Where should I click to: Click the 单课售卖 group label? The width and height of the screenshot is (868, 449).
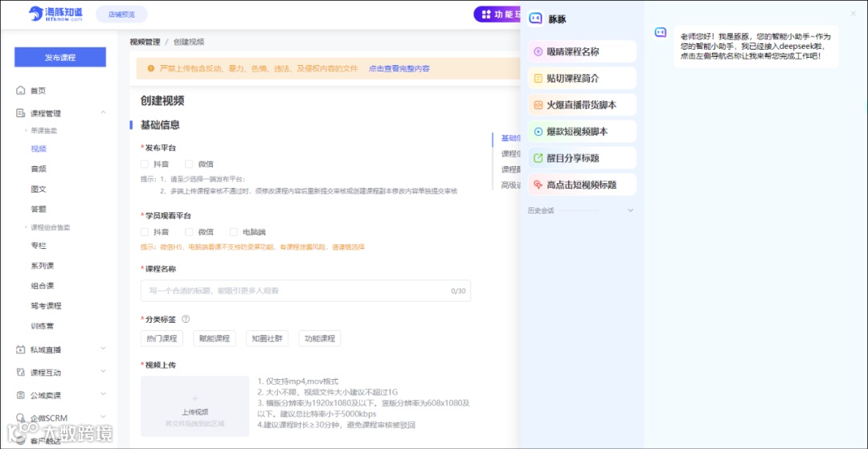click(43, 131)
